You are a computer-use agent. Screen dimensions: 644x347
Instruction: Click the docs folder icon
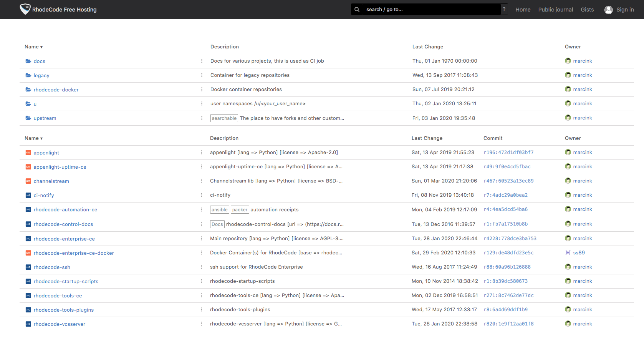28,61
